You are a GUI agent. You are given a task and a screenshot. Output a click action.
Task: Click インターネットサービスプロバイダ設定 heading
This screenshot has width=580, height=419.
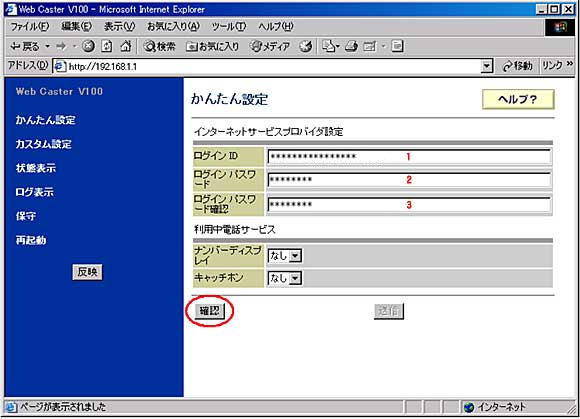coord(269,132)
